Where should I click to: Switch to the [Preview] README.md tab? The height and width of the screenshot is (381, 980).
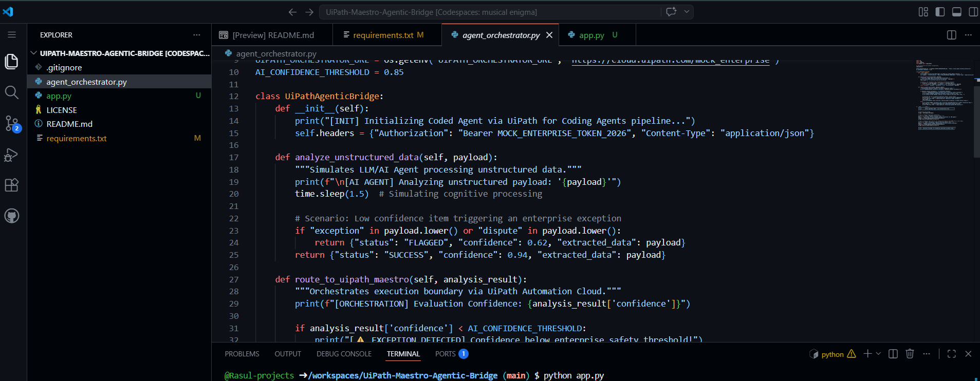272,35
